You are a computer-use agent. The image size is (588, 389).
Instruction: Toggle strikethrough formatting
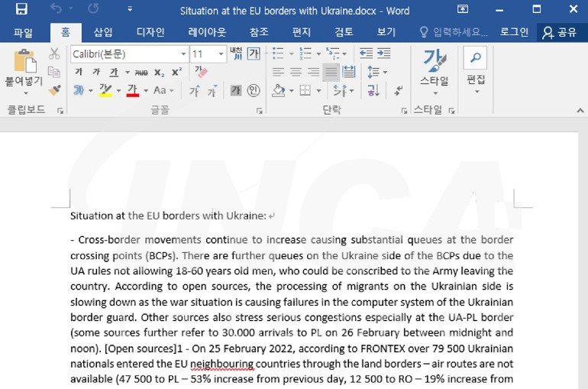point(141,73)
